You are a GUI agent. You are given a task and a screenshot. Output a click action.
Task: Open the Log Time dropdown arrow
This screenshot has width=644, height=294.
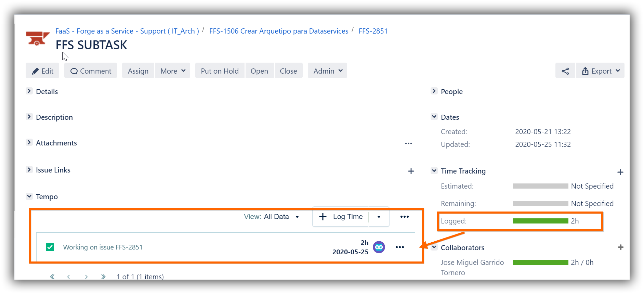(379, 217)
